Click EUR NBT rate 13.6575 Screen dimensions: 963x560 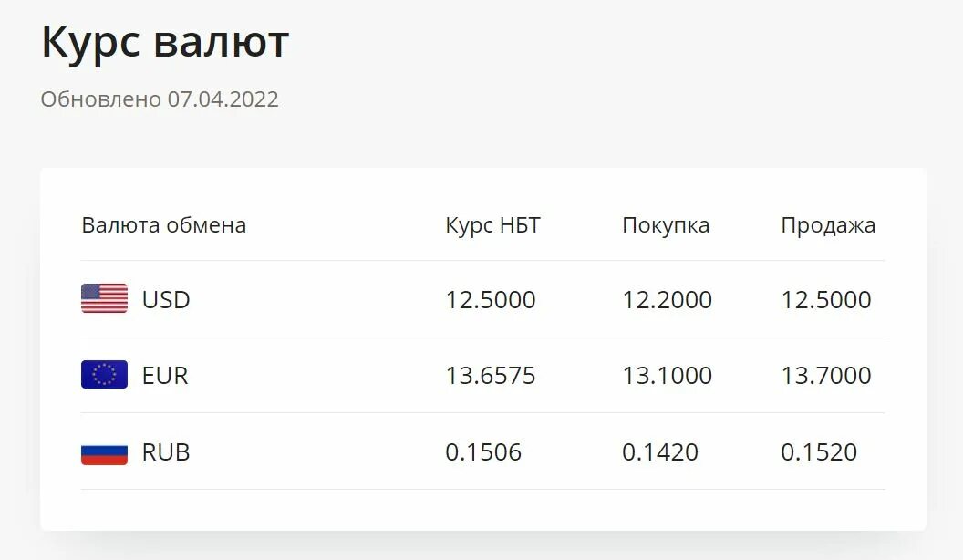click(x=490, y=375)
